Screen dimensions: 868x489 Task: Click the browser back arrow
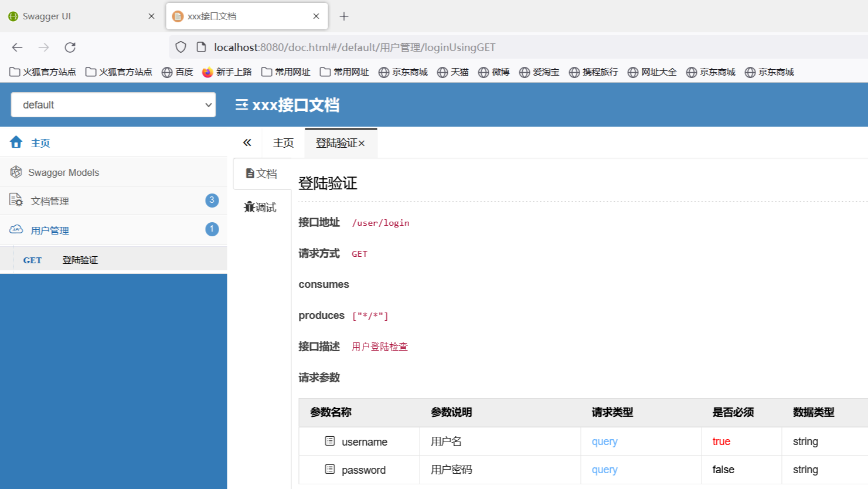pos(17,47)
